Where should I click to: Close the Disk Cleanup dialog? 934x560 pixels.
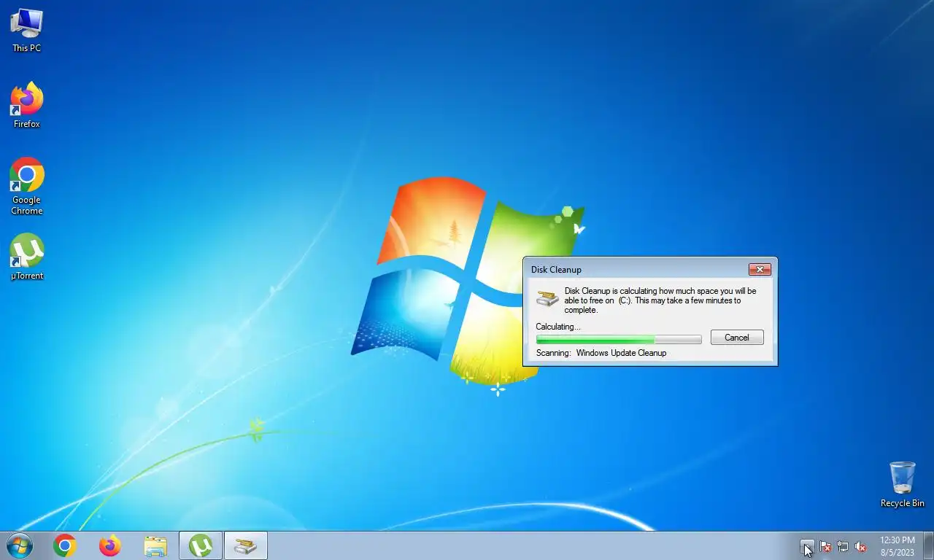(x=760, y=270)
